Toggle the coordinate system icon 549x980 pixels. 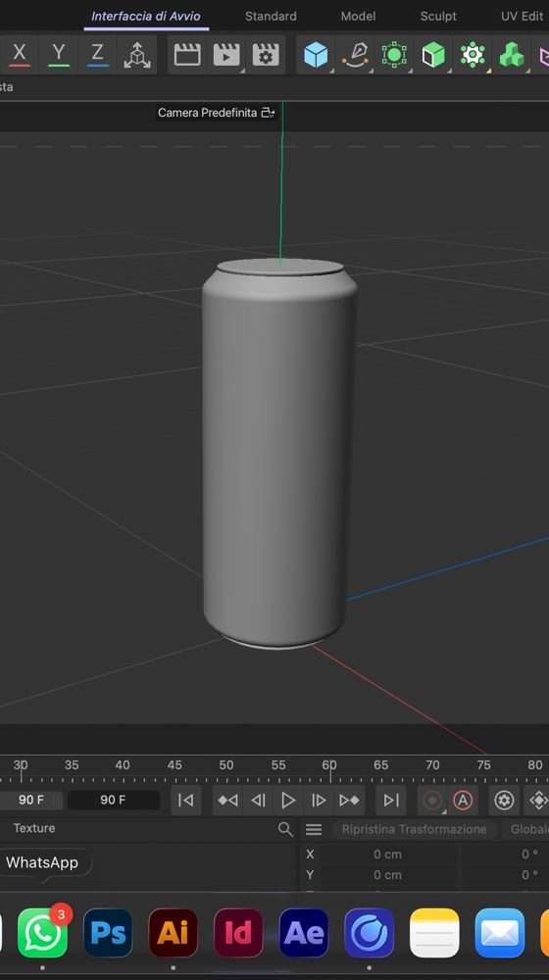point(137,55)
